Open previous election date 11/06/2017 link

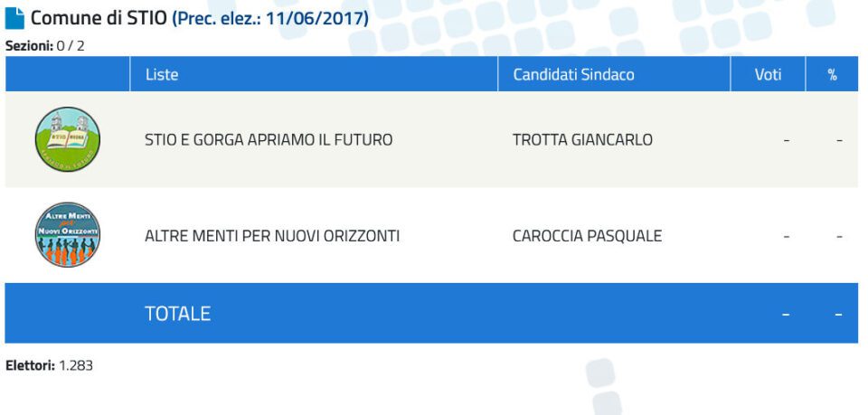coord(270,18)
